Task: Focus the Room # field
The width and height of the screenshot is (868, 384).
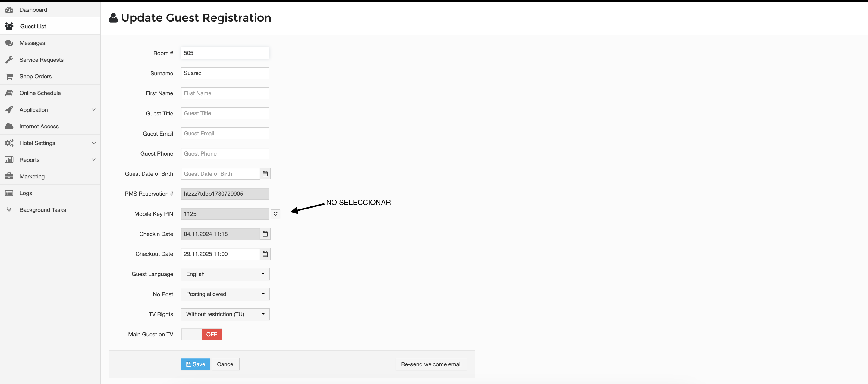Action: (225, 53)
